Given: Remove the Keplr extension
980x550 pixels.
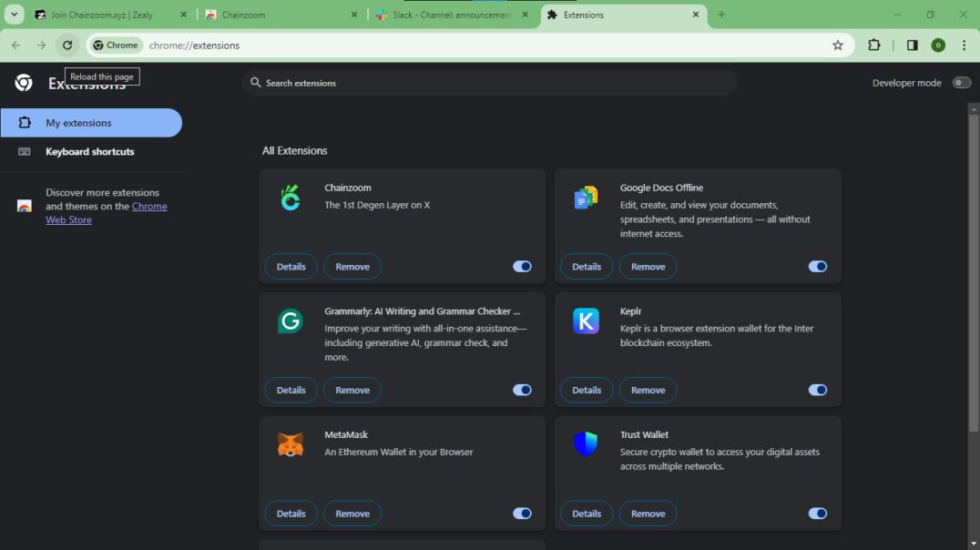Looking at the screenshot, I should point(648,390).
